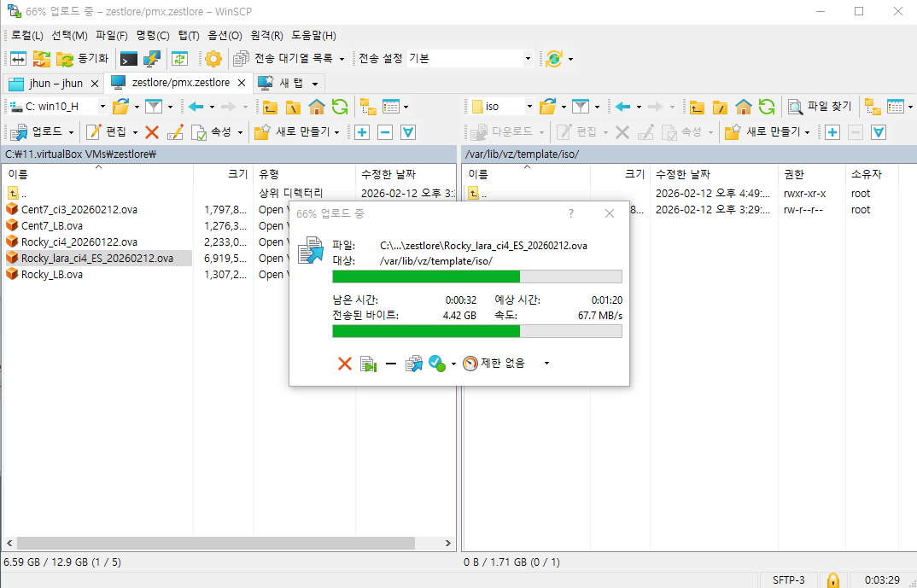Screen dimensions: 917x588
Task: Open Help (도움말) menu
Action: click(x=313, y=36)
